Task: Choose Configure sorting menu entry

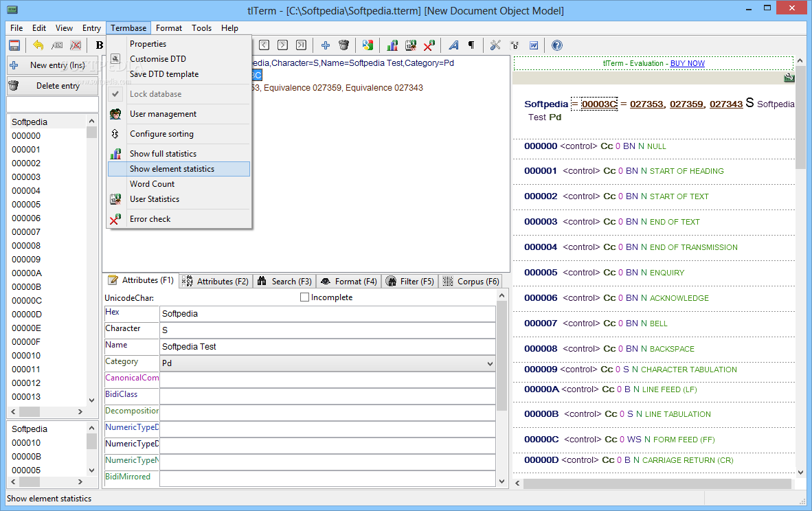Action: (179, 133)
